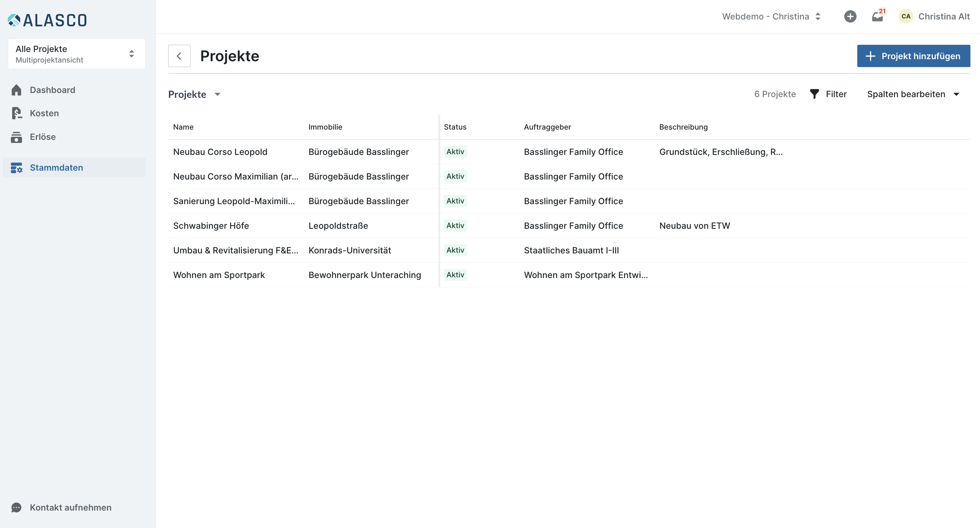The height and width of the screenshot is (528, 980).
Task: Click the Kontakt aufnehmen chat icon
Action: point(16,507)
